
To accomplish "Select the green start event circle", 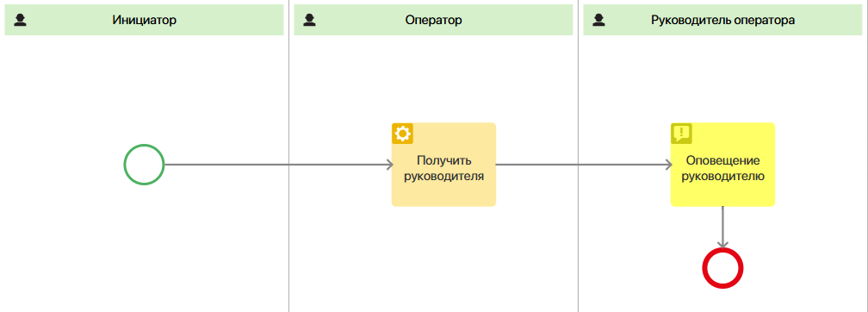I will pyautogui.click(x=144, y=165).
